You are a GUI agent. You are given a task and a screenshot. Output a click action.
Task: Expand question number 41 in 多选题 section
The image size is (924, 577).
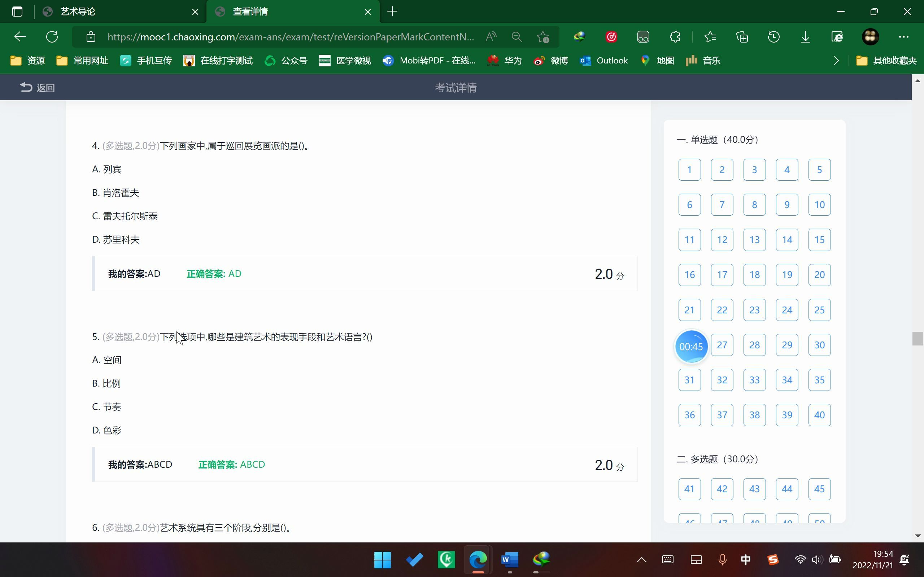click(x=689, y=489)
